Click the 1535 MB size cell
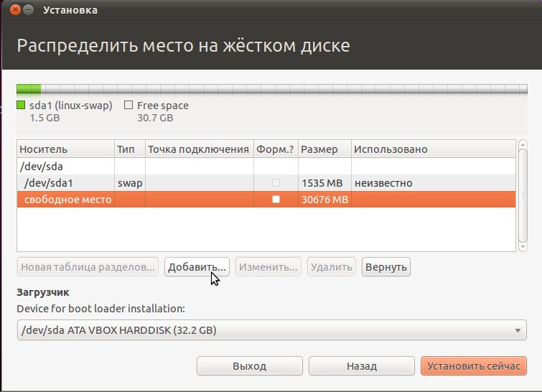Viewport: 542px width, 392px height. 324,183
